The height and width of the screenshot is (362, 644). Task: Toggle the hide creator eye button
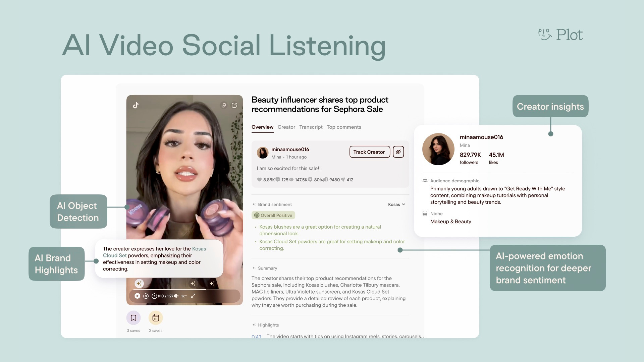tap(398, 152)
